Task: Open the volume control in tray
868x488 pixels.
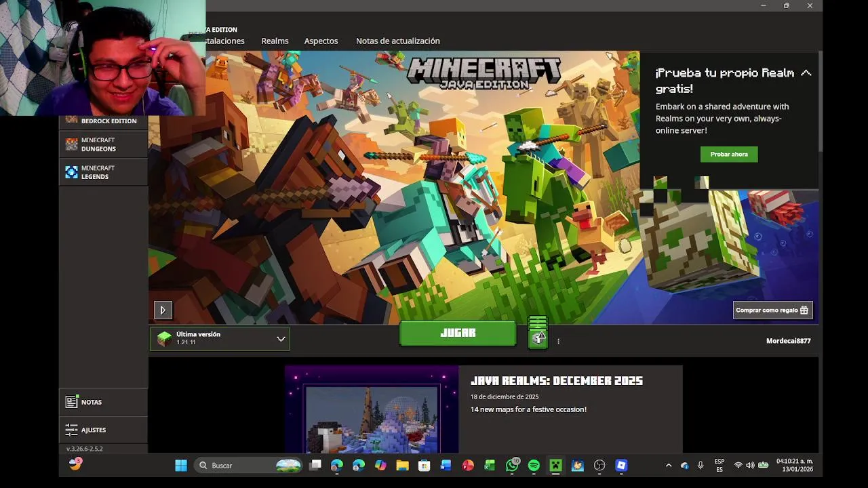Action: pyautogui.click(x=750, y=466)
